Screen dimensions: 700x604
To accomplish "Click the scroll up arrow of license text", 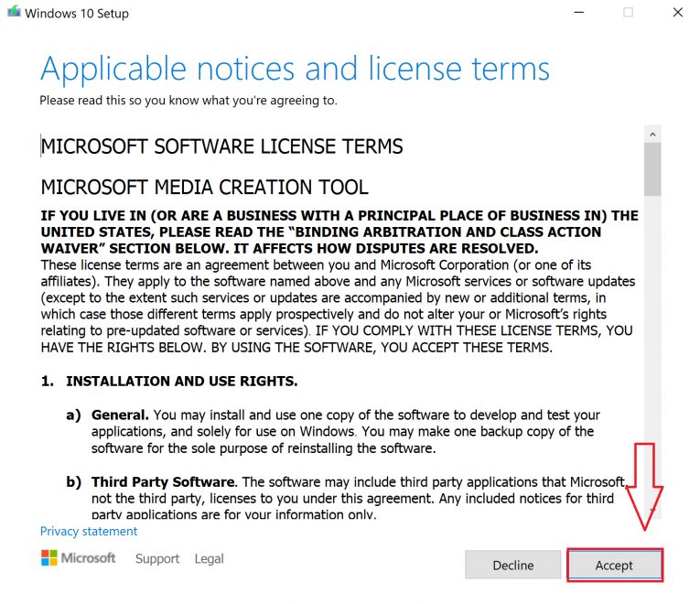I will click(x=652, y=134).
